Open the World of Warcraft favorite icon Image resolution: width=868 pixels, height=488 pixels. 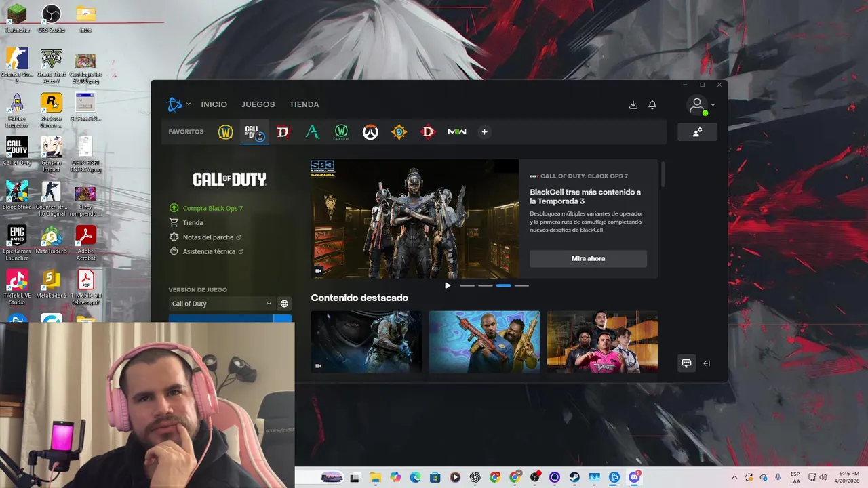225,132
